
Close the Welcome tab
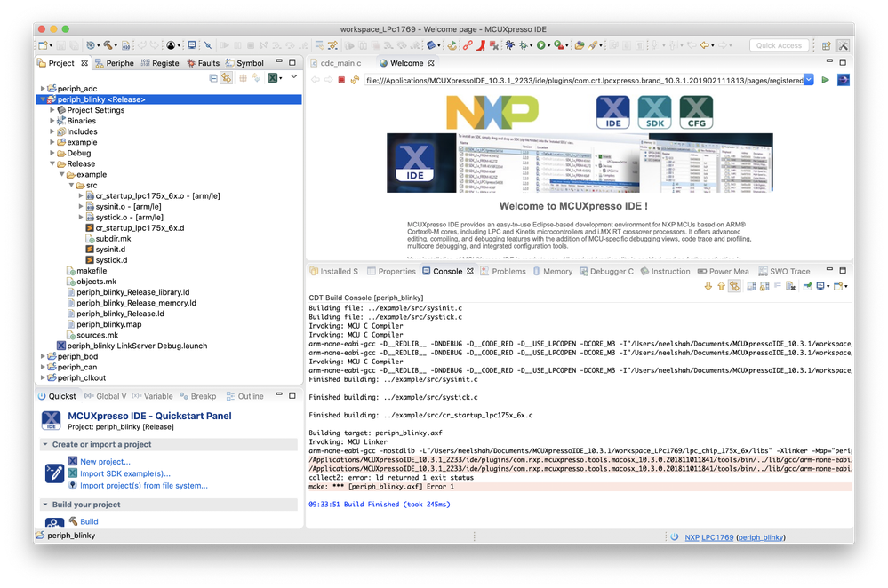pos(431,63)
